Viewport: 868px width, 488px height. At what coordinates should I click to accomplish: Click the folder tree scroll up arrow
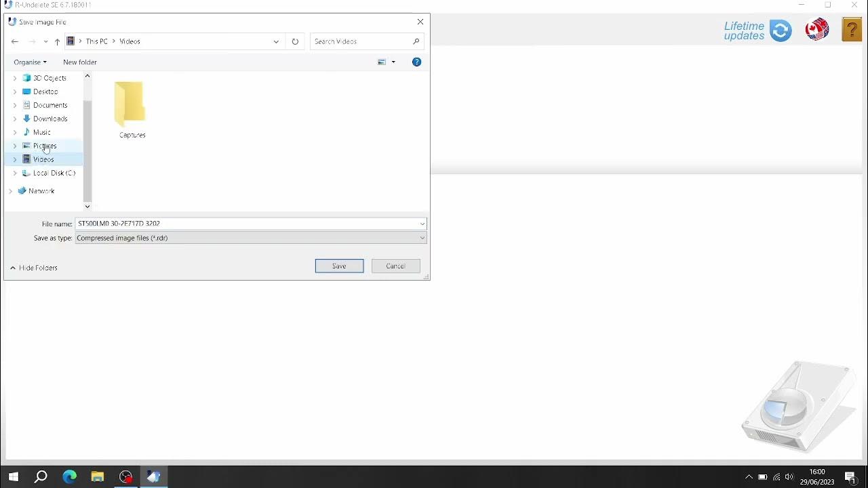click(87, 76)
